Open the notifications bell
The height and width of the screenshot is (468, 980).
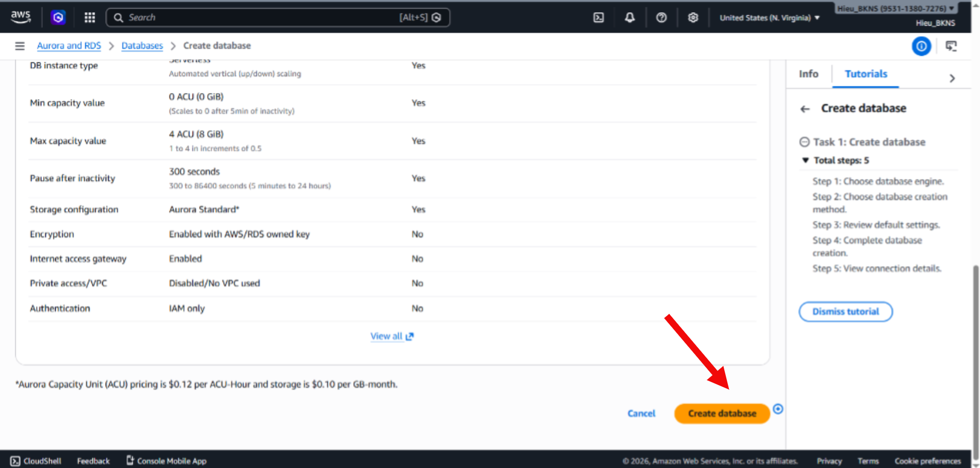tap(630, 17)
